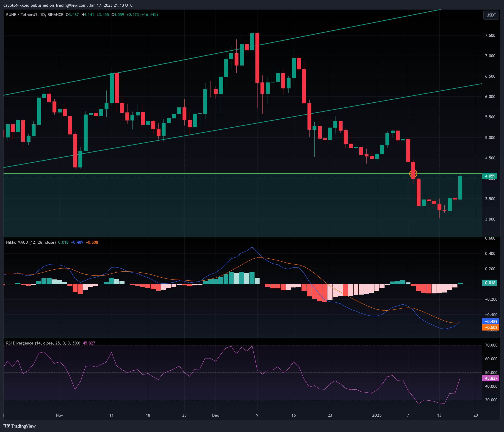Click the orange signal value −0.508 in legend

point(92,243)
